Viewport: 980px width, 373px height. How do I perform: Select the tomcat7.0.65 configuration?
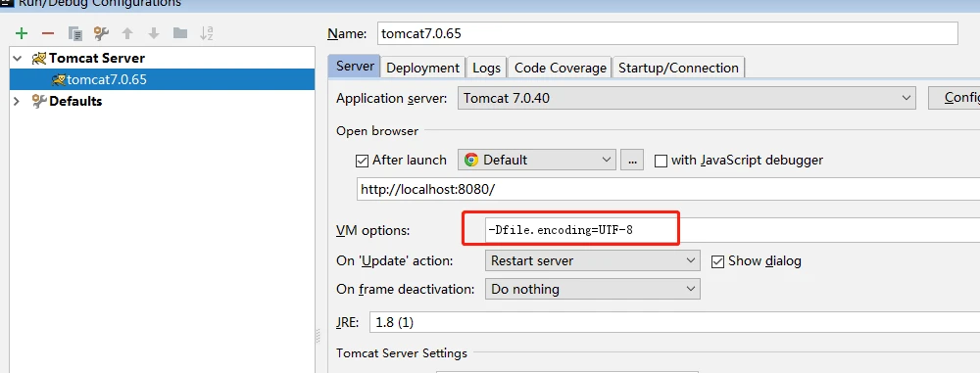(x=163, y=80)
